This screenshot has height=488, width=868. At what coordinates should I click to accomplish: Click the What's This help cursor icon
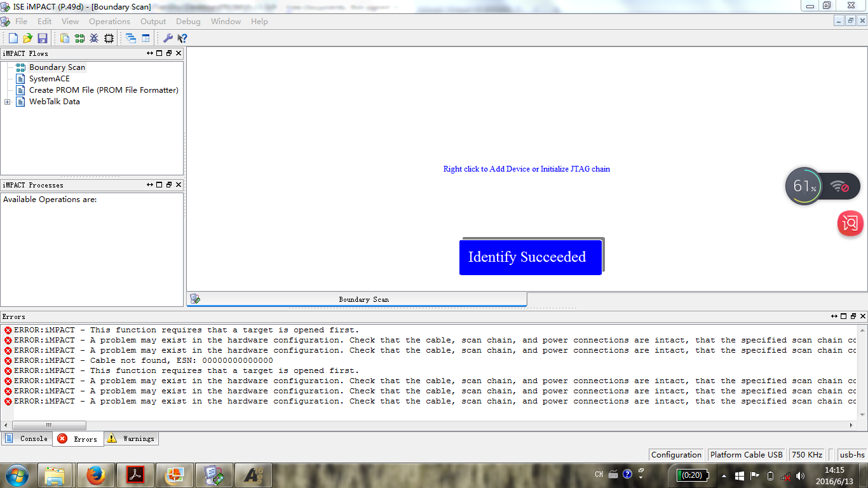point(182,38)
